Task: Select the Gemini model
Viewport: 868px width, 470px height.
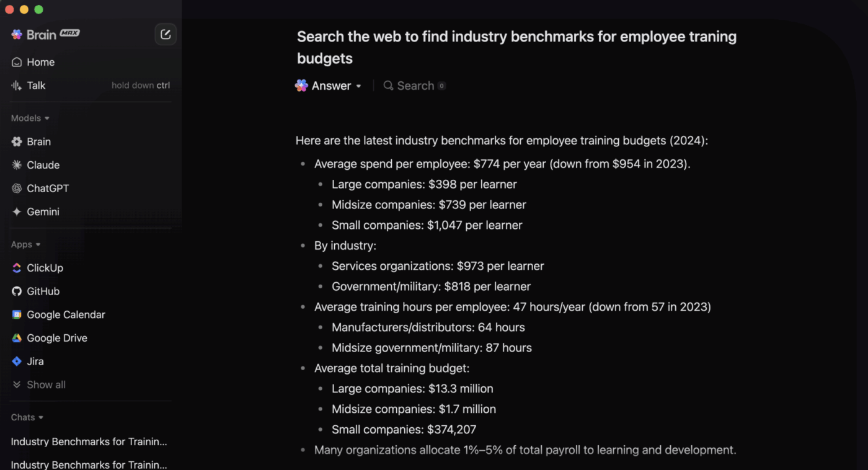Action: coord(43,212)
